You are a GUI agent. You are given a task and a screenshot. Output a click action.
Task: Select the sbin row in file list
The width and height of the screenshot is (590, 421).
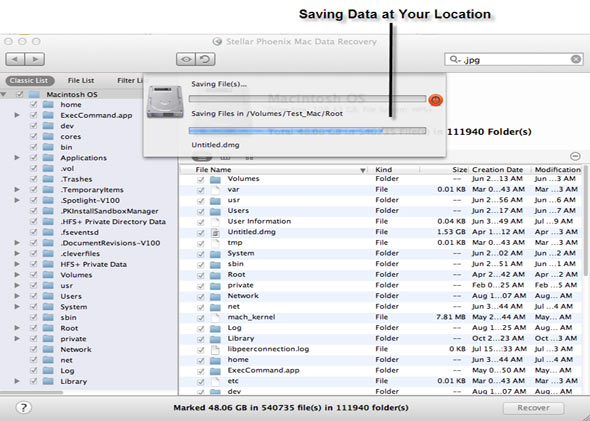point(381,264)
